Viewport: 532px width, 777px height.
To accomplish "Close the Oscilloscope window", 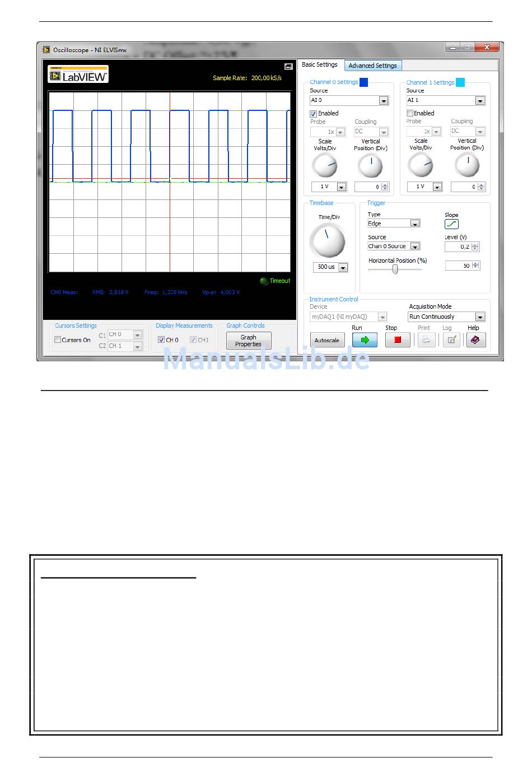I will point(488,48).
